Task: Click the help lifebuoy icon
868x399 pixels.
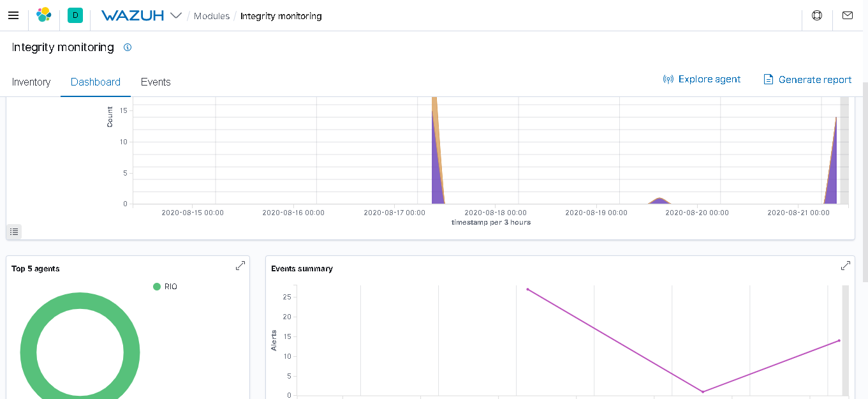Action: (817, 15)
